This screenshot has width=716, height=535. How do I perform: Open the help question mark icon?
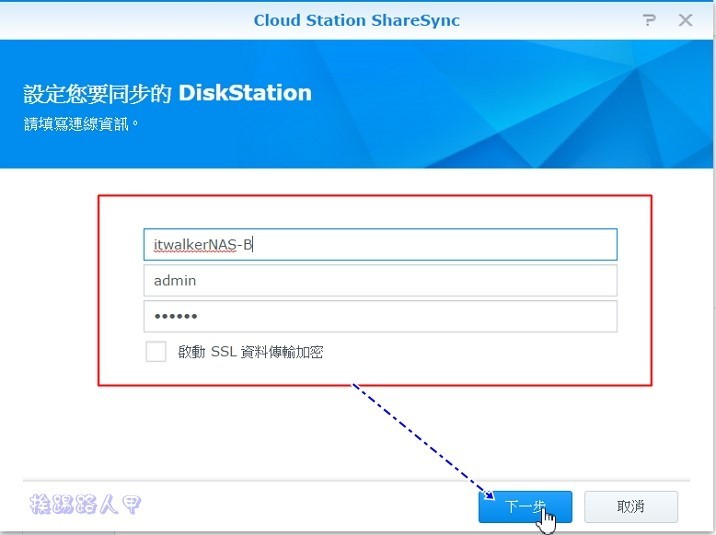click(x=649, y=20)
